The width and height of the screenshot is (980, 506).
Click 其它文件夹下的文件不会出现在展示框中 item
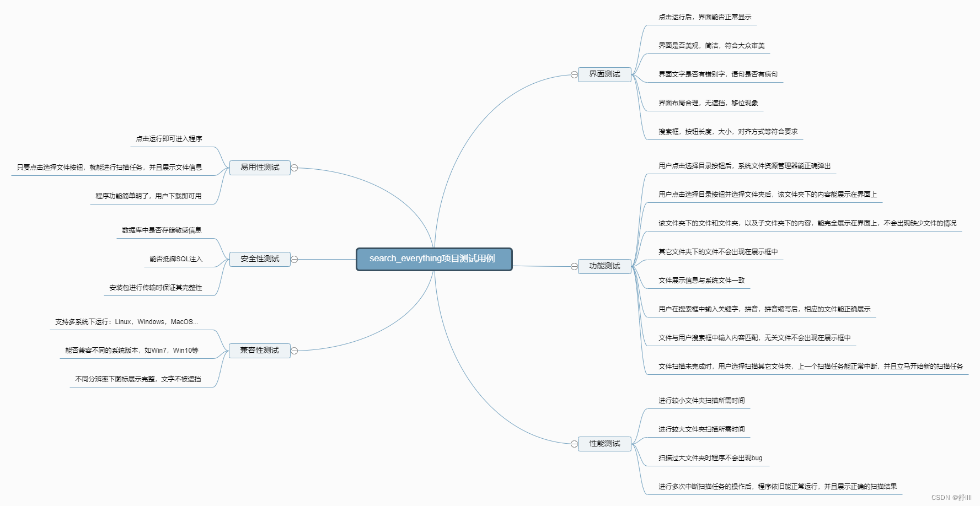pos(718,252)
